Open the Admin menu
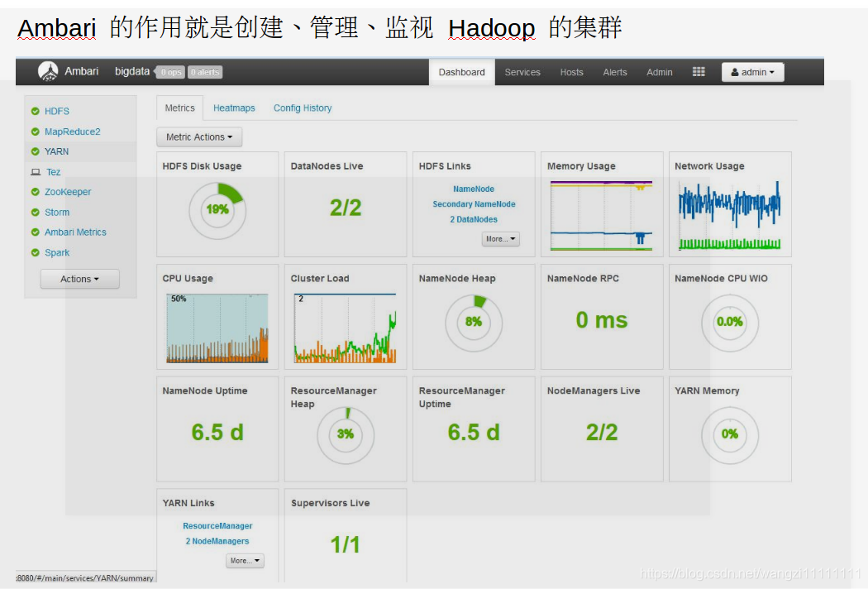The height and width of the screenshot is (589, 868). pos(660,72)
